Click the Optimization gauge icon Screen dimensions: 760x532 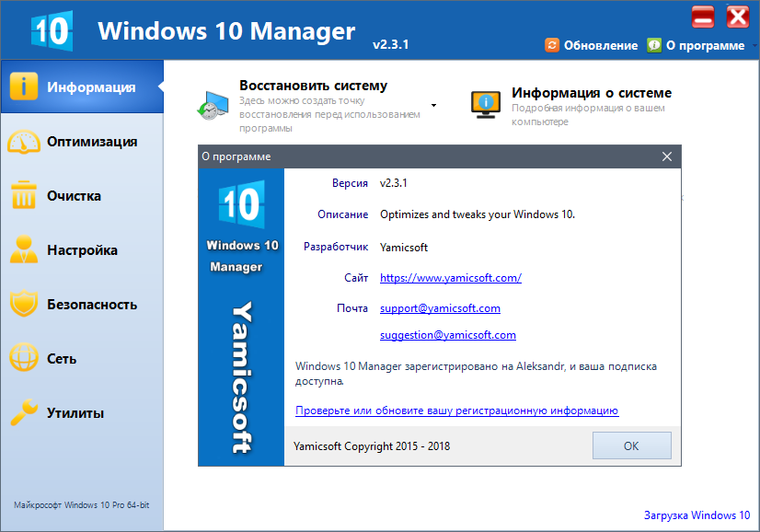pos(23,142)
